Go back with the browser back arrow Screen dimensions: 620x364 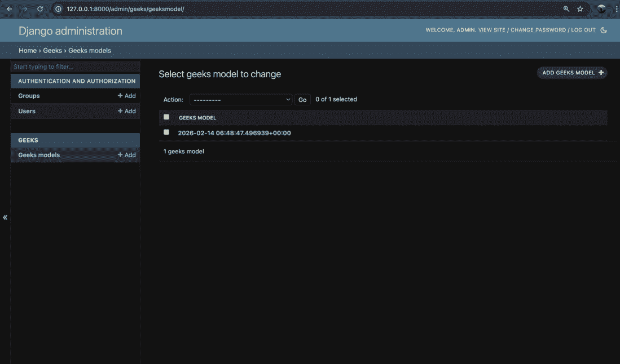[x=10, y=8]
